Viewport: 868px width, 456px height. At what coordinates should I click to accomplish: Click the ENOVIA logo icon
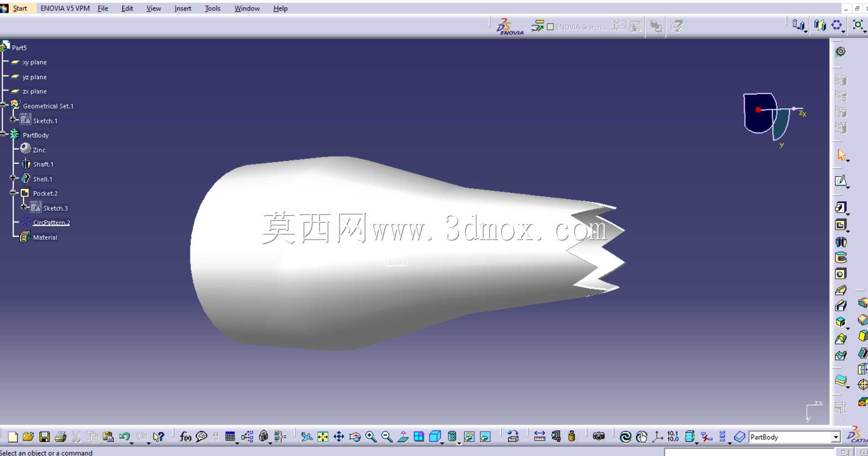tap(510, 27)
